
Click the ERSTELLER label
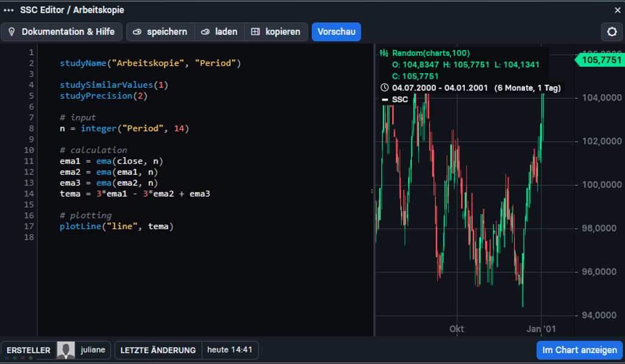tap(28, 350)
